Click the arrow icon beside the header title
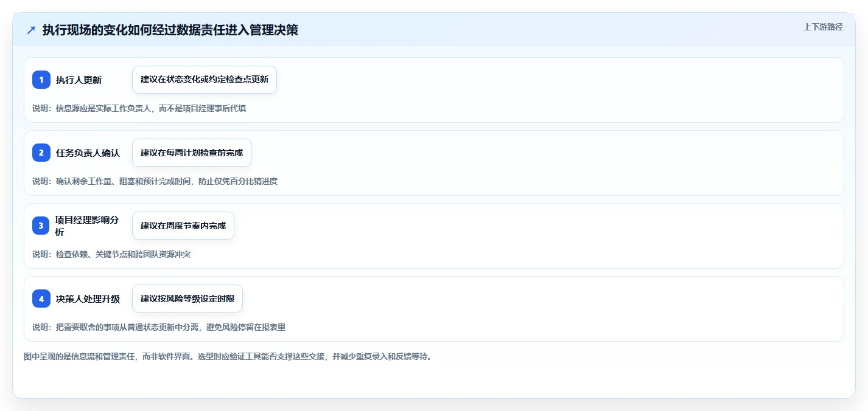The image size is (868, 411). click(31, 30)
